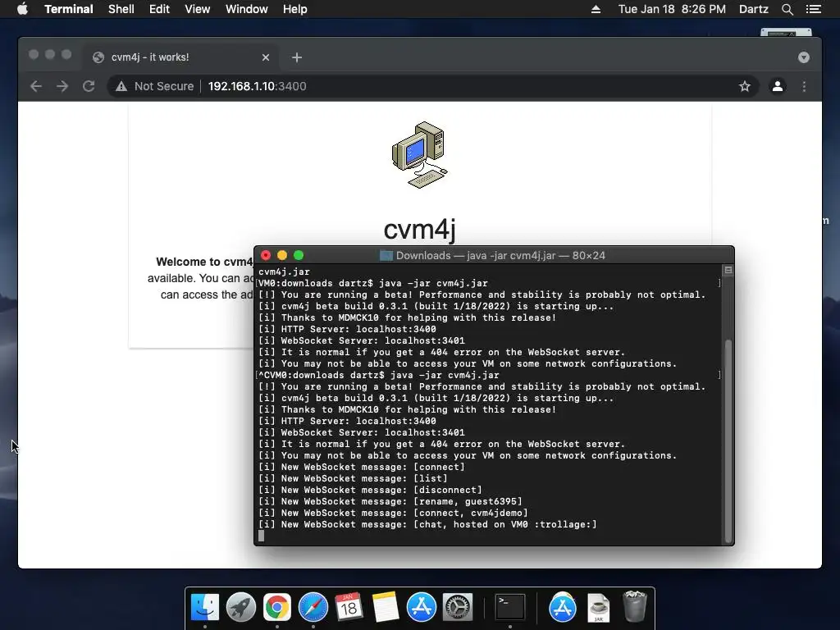
Task: Click the Terminal window zoom green button
Action: click(299, 256)
